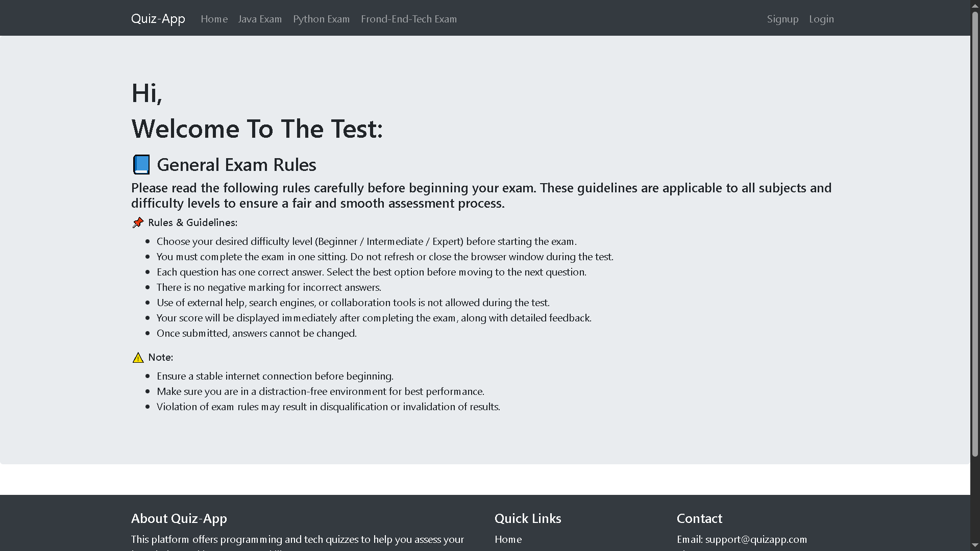Screen dimensions: 980x551
Task: Click the red pushpin icon
Action: tap(138, 222)
